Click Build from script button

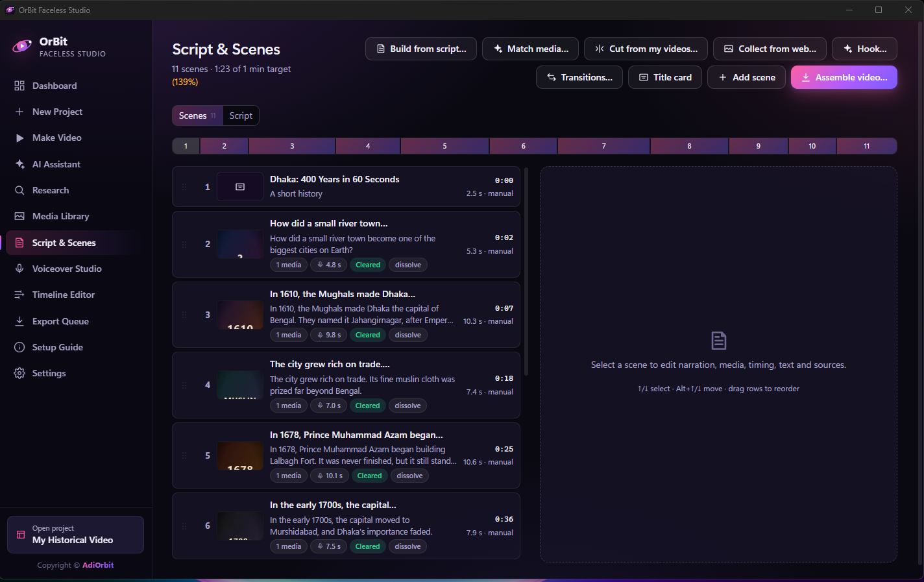pyautogui.click(x=421, y=49)
